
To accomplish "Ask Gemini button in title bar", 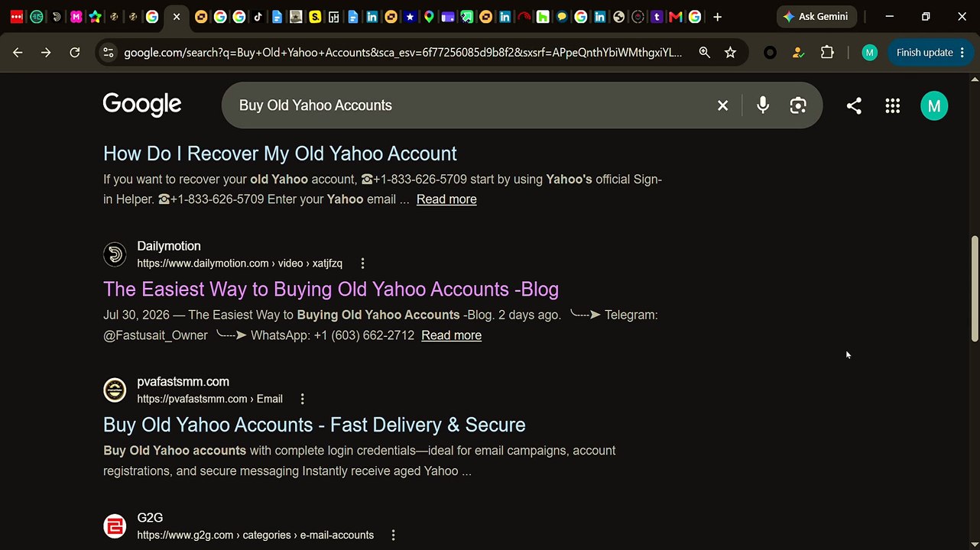I will point(816,17).
